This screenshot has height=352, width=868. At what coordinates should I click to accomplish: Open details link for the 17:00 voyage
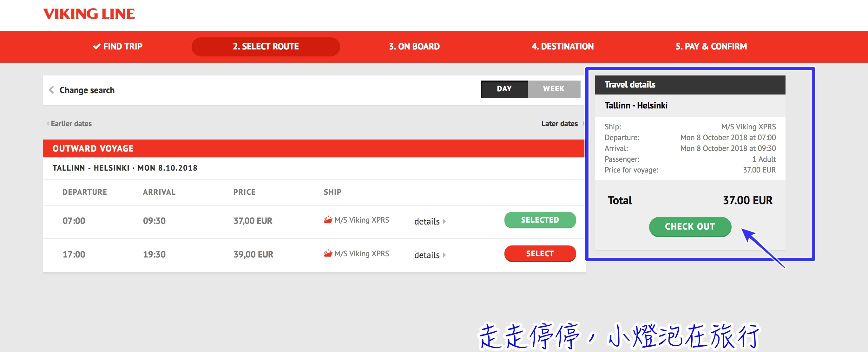[x=427, y=255]
